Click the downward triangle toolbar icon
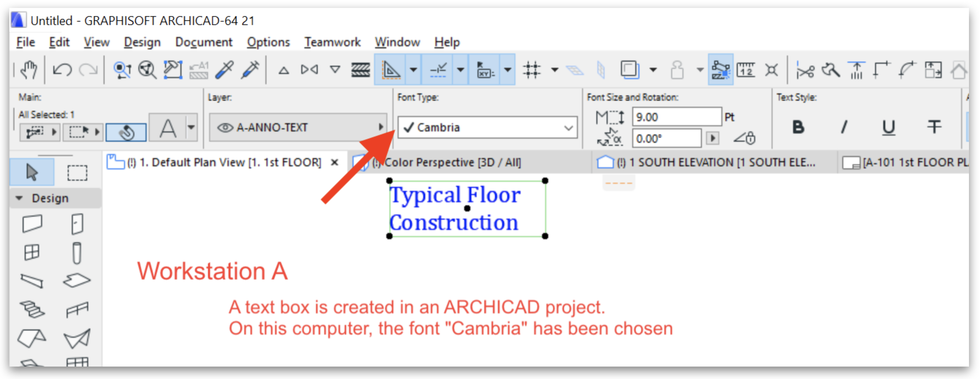 (335, 70)
